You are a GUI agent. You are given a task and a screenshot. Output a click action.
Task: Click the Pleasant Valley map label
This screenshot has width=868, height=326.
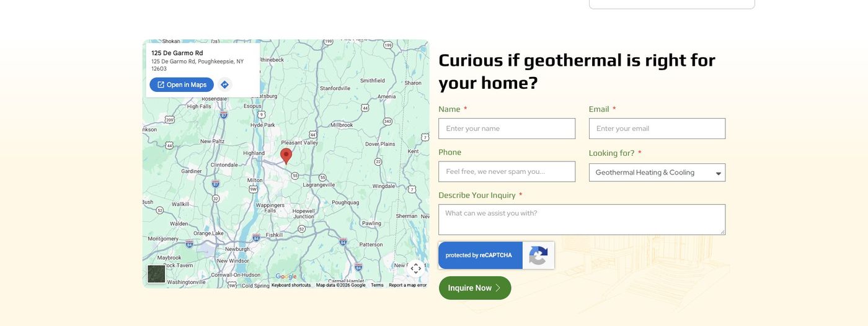pos(299,143)
